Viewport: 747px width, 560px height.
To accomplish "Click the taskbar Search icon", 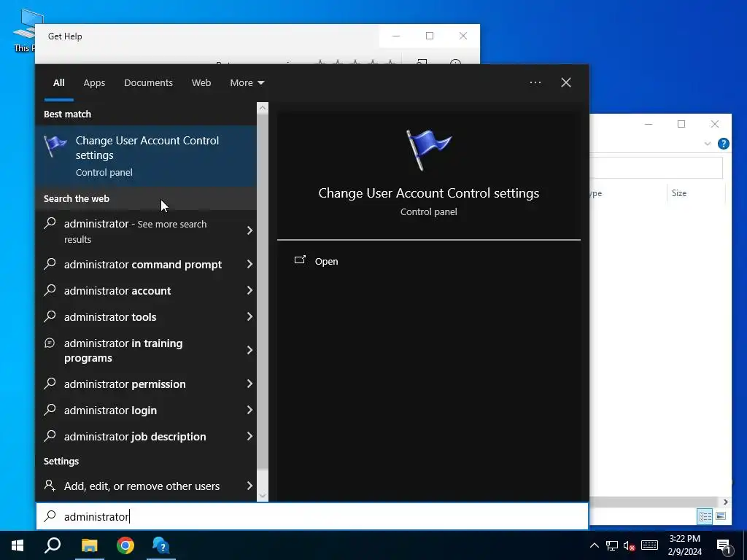I will [x=53, y=545].
